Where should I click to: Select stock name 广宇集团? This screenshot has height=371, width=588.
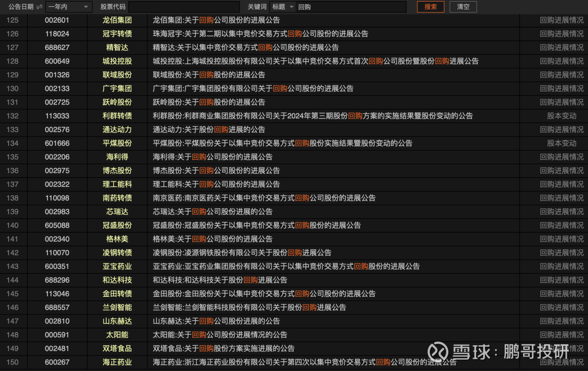click(117, 89)
